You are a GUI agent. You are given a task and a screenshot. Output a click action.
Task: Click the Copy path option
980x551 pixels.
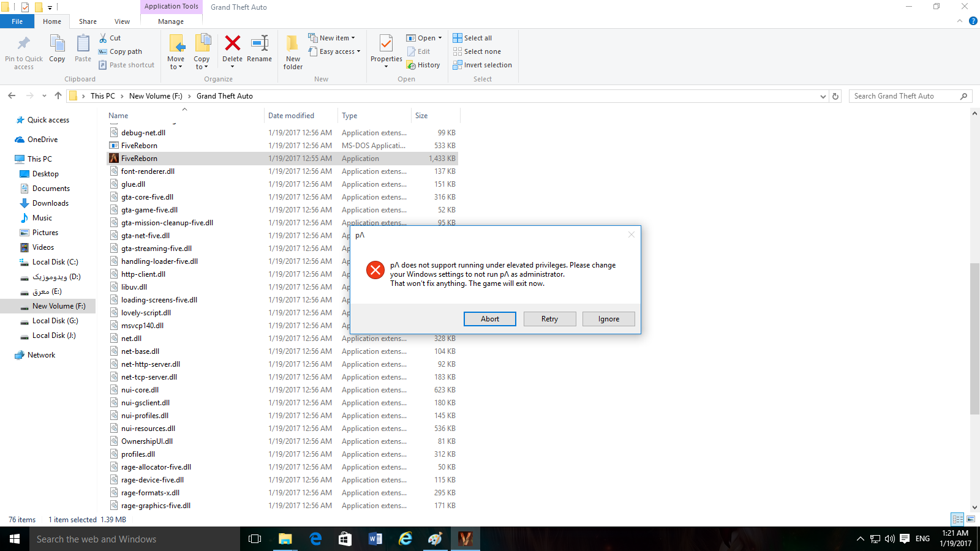(x=120, y=51)
